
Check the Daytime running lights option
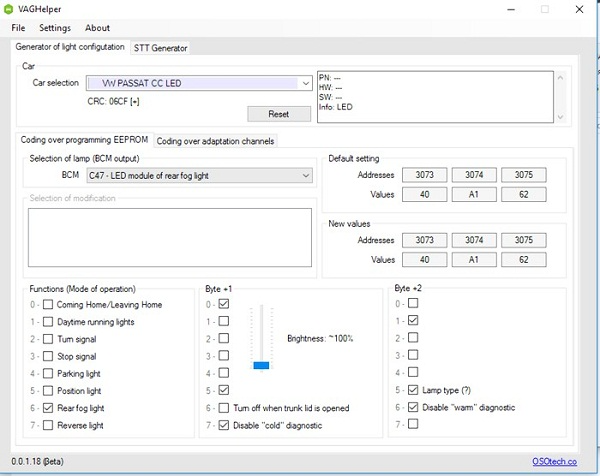click(x=48, y=322)
